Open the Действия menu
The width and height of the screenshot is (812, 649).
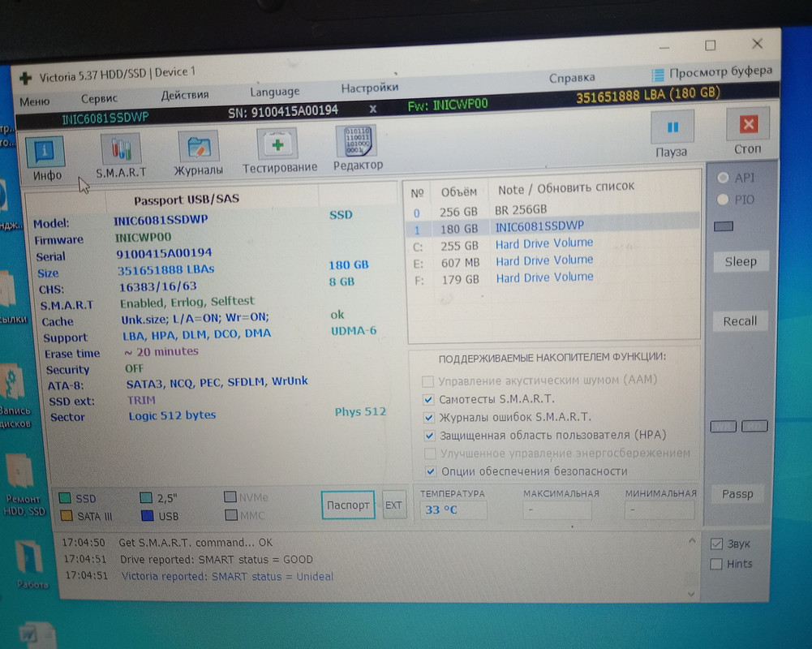pyautogui.click(x=184, y=95)
